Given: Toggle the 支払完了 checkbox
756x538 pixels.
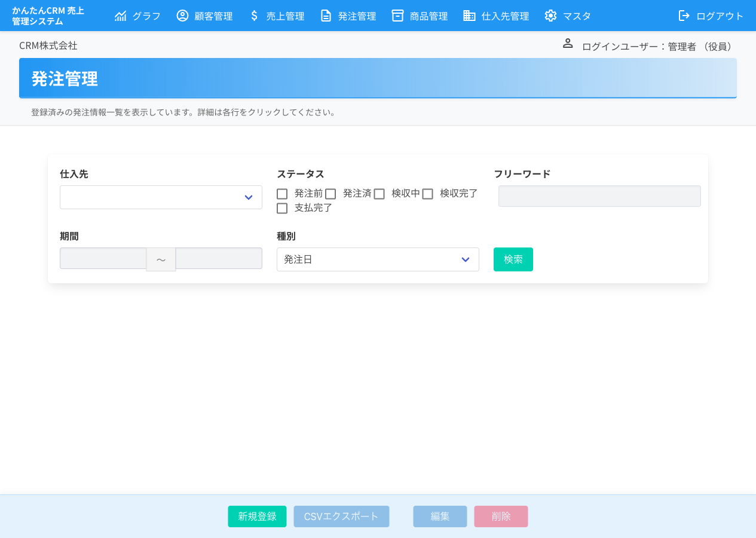Looking at the screenshot, I should coord(282,208).
